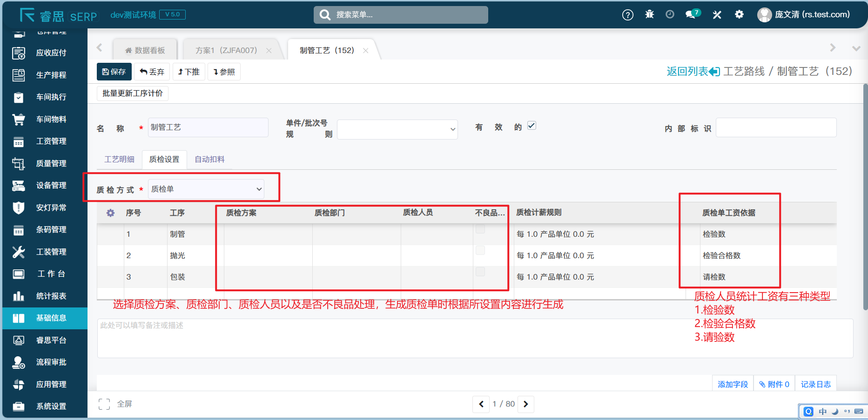Click the tools wrench icon in header
This screenshot has width=868, height=420.
(717, 15)
